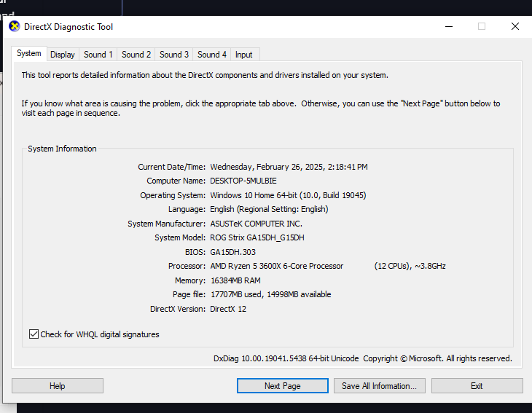Click the disabled maximize button

[x=482, y=26]
